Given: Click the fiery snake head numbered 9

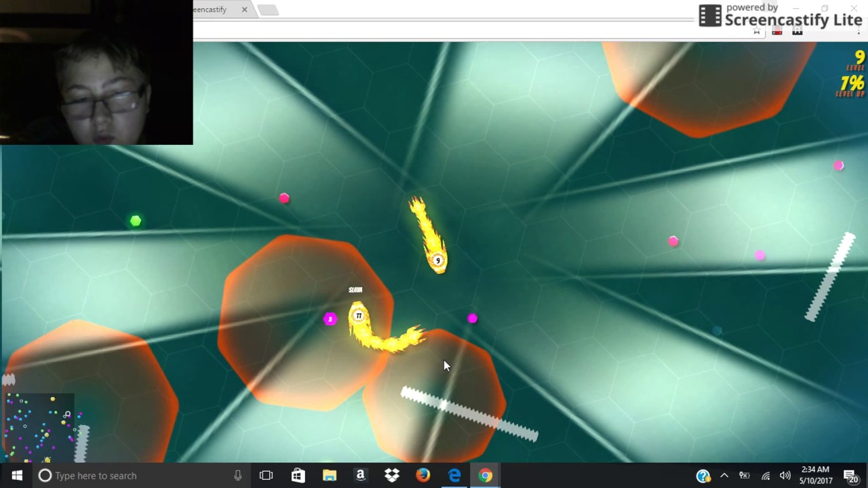Looking at the screenshot, I should click(437, 260).
